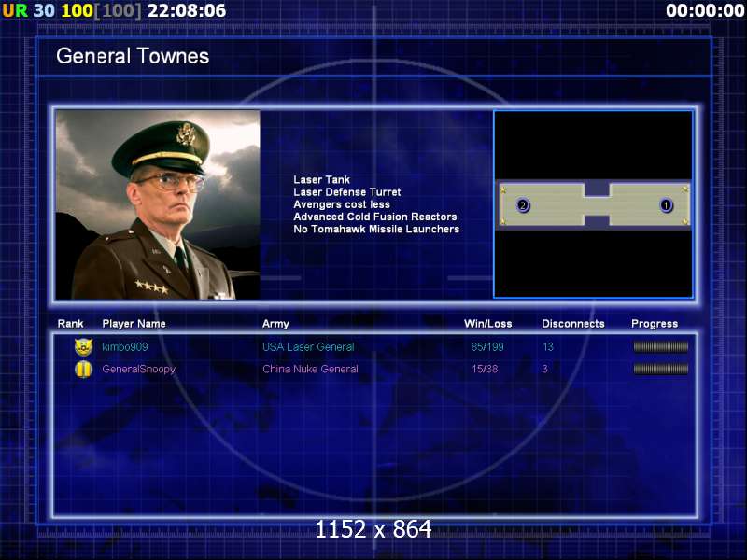Select start position marker 2 on minimap

click(523, 205)
